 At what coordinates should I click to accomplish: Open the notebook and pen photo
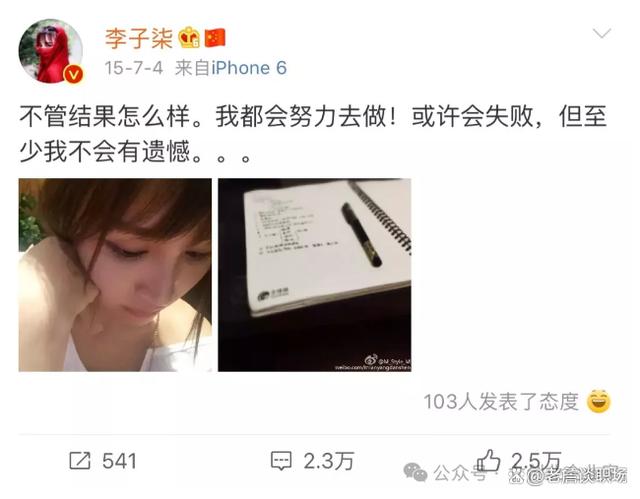[314, 275]
